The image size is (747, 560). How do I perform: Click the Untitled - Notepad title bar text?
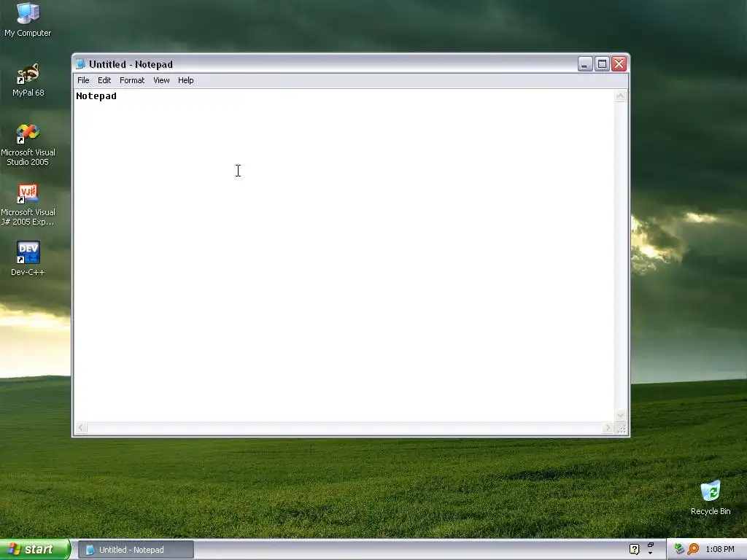click(131, 64)
